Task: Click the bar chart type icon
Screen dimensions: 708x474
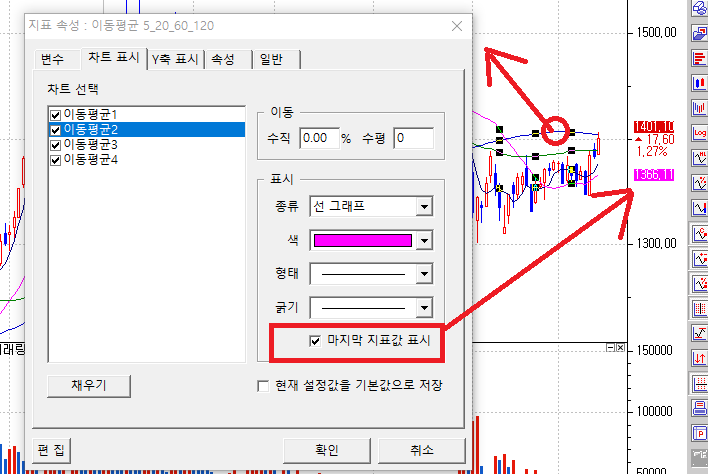Action: [697, 106]
